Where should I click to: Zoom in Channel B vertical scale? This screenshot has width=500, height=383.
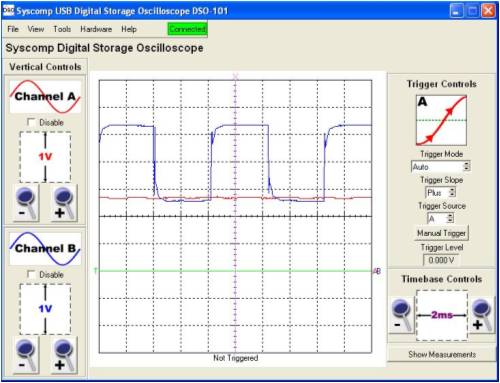point(64,355)
